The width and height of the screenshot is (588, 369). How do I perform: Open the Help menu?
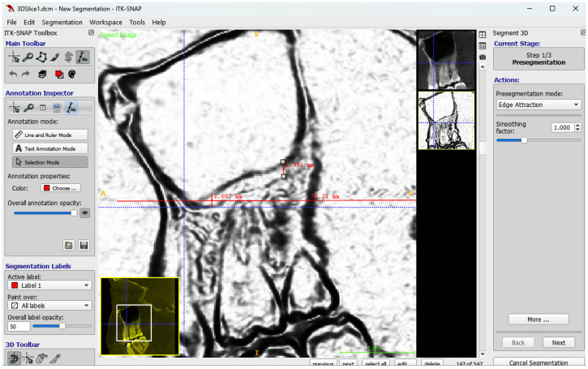[x=159, y=23]
